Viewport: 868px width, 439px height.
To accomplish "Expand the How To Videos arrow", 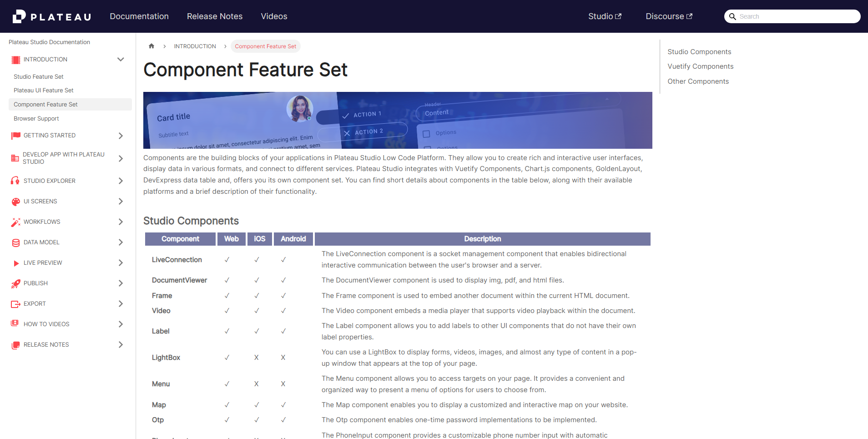I will click(121, 324).
